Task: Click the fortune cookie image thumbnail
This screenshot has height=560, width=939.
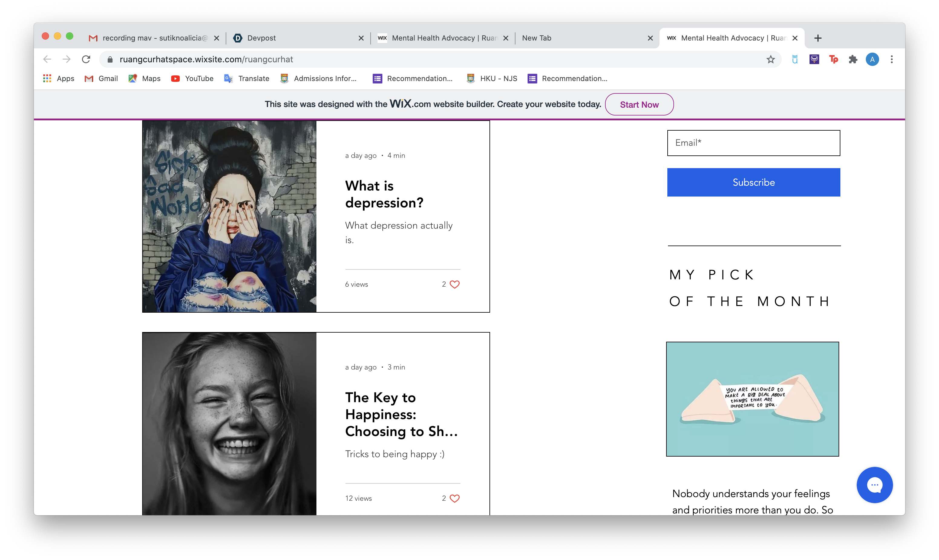Action: 752,399
